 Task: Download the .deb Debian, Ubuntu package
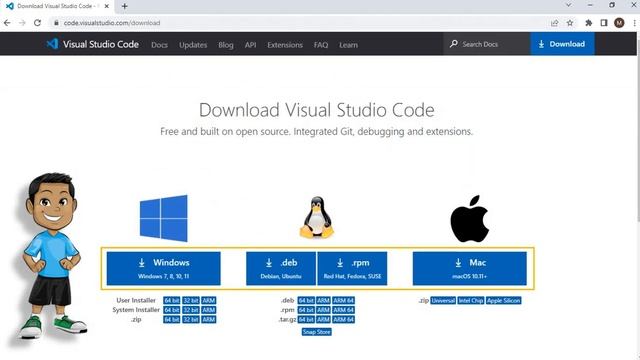[281, 268]
